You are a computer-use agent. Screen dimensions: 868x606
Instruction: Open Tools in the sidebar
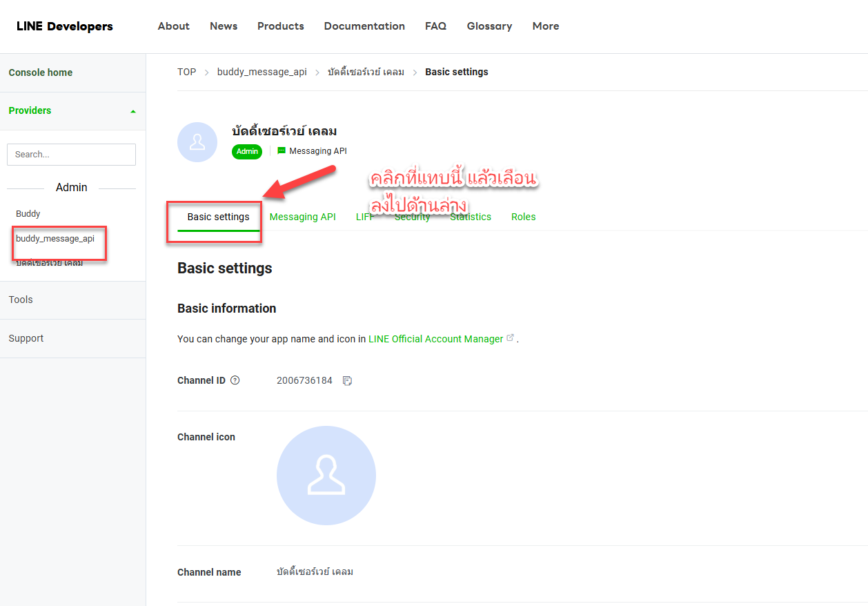[x=21, y=300]
